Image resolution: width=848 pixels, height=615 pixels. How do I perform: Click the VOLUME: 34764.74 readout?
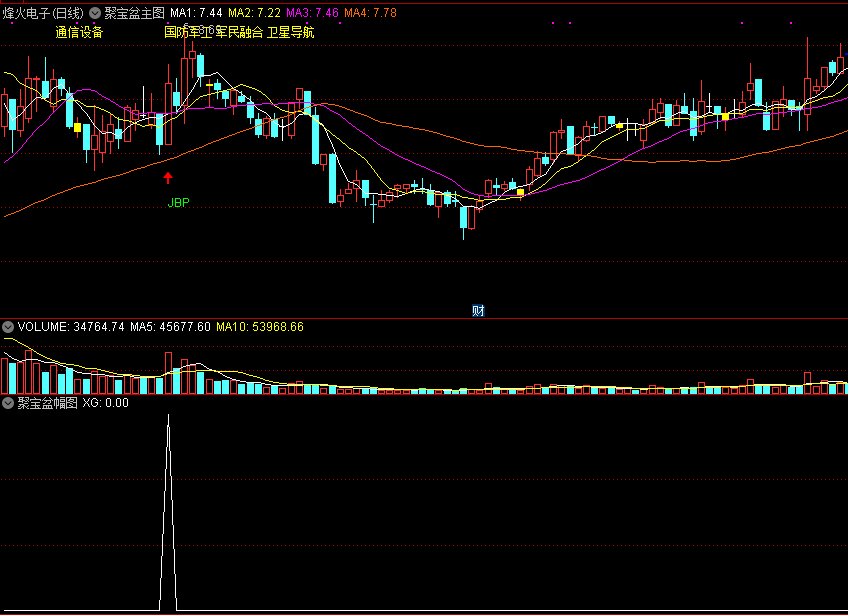tap(71, 327)
